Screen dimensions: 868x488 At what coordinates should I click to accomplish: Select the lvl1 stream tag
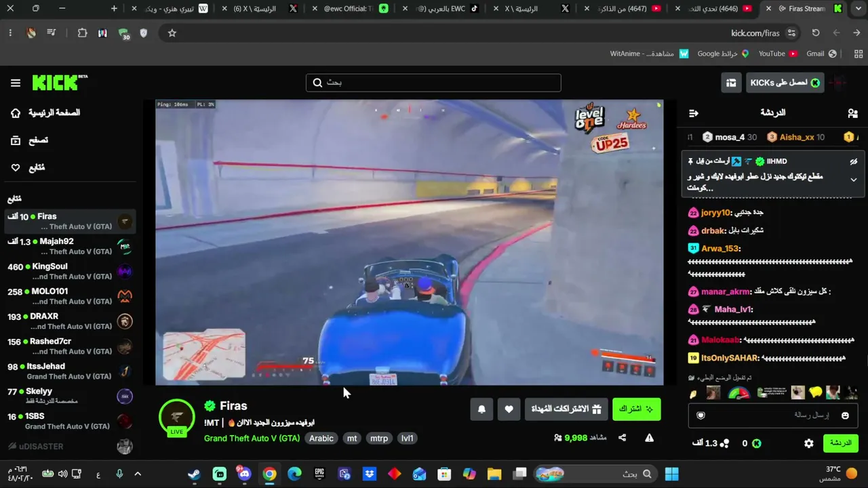point(408,439)
